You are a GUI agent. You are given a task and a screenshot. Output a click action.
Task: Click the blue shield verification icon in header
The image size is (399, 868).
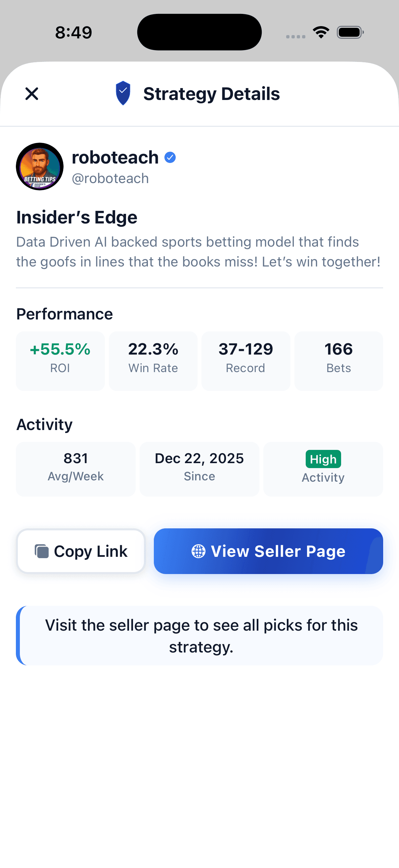(x=123, y=94)
